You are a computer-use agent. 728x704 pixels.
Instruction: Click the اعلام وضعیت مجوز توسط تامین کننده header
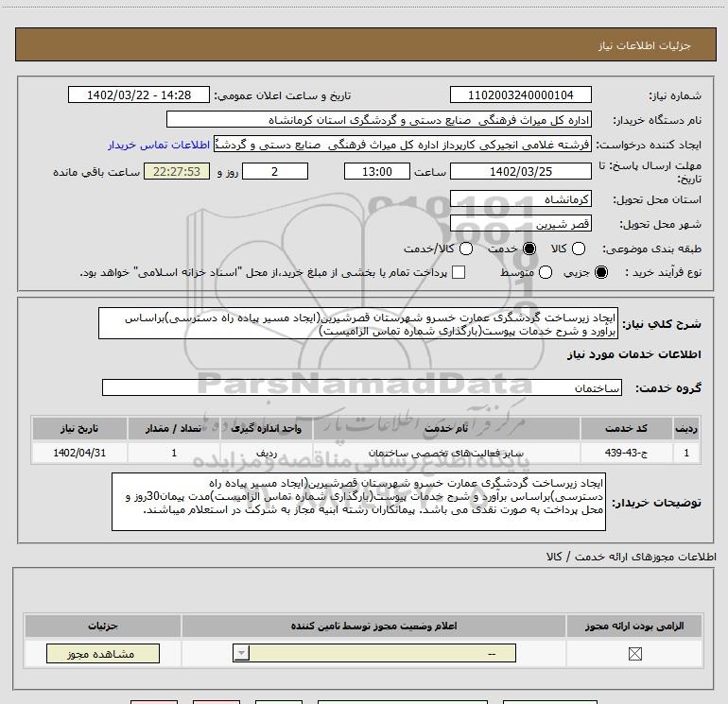[x=373, y=626]
